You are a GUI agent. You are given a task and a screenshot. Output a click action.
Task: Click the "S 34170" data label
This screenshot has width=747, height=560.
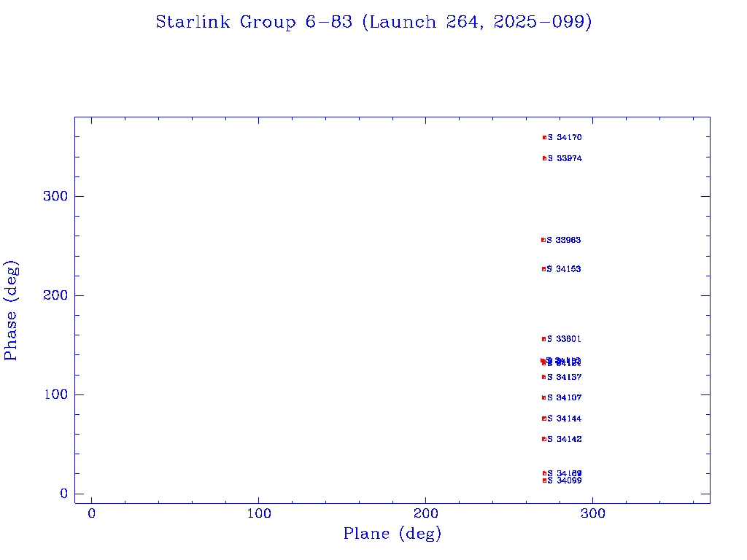[x=565, y=138]
